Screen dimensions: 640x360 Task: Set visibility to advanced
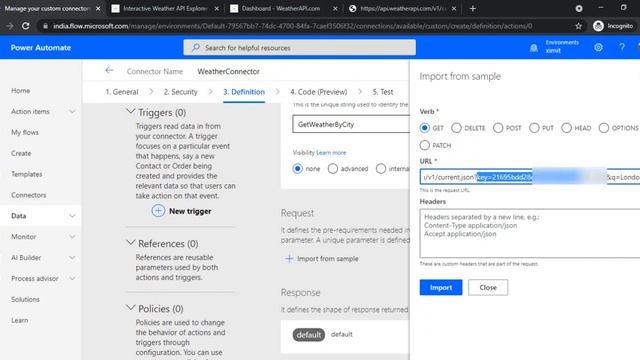click(333, 169)
